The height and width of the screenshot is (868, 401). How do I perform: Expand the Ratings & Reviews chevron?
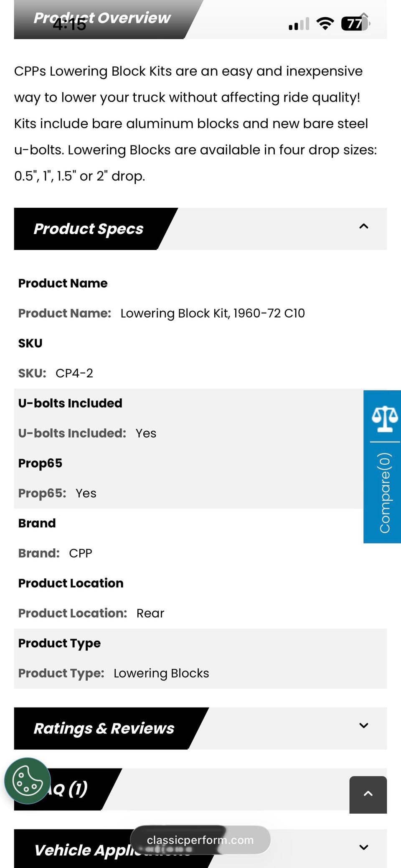[364, 725]
